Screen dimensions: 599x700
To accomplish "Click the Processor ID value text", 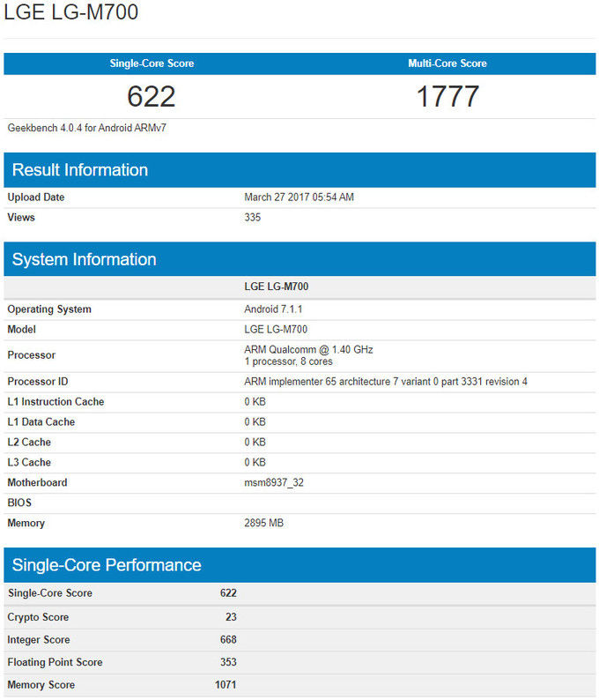I will pyautogui.click(x=386, y=382).
